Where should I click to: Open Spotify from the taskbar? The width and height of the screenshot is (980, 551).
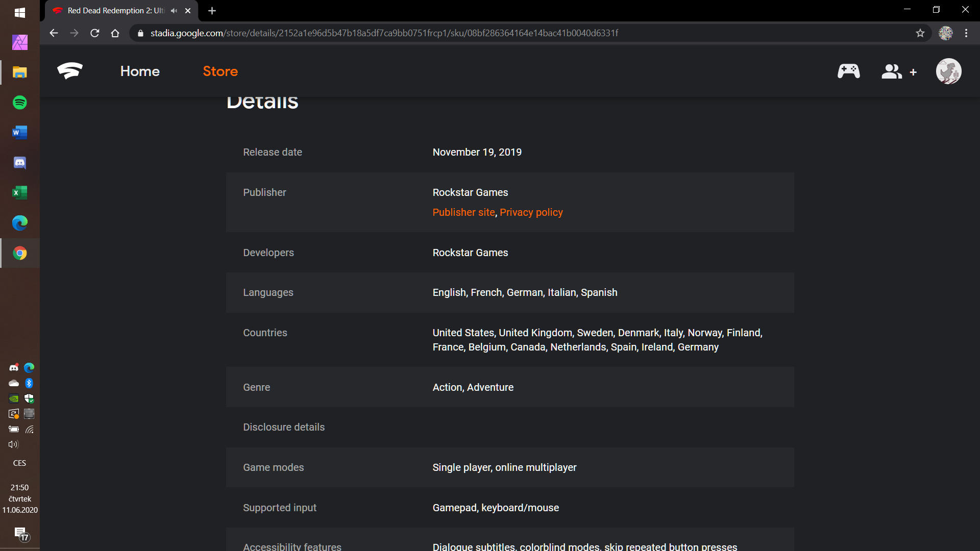(x=20, y=103)
